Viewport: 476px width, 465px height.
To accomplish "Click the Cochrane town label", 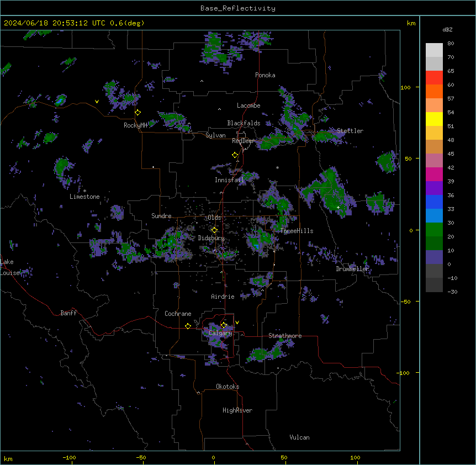I will point(178,314).
